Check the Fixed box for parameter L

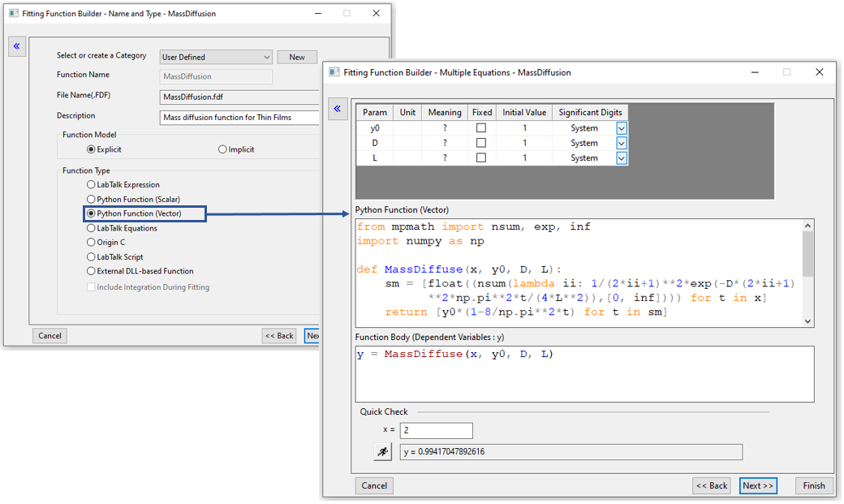point(481,158)
